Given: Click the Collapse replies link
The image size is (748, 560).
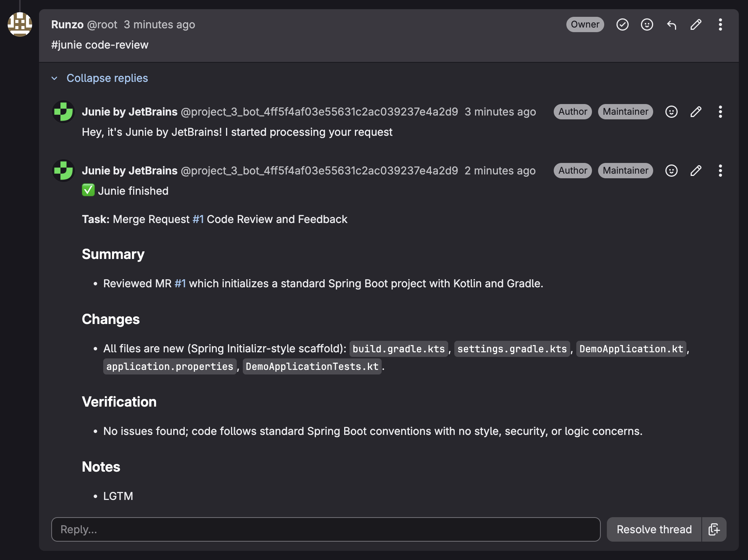Looking at the screenshot, I should click(x=107, y=78).
